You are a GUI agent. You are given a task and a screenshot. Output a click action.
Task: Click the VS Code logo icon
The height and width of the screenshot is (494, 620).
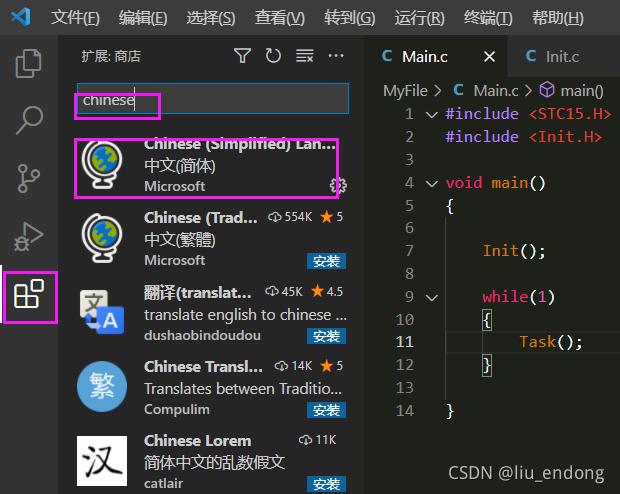pyautogui.click(x=21, y=17)
